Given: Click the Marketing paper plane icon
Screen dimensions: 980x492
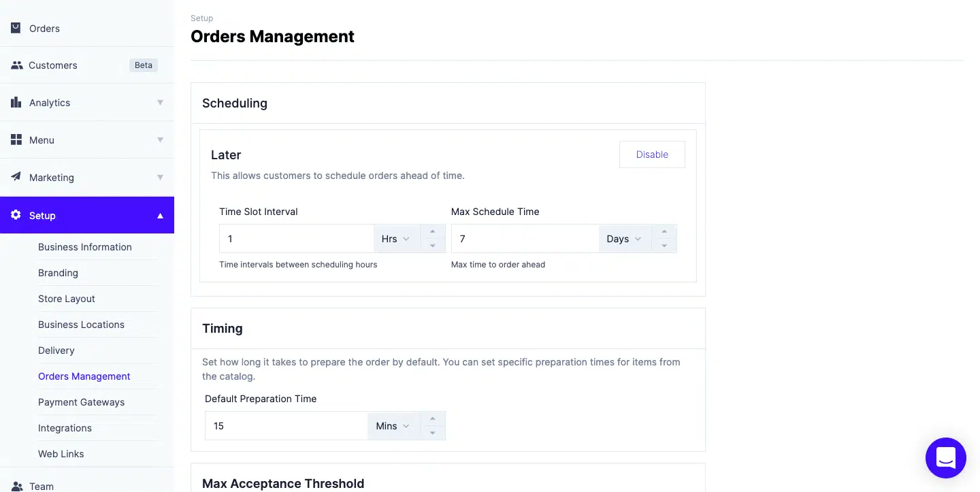Looking at the screenshot, I should tap(16, 177).
